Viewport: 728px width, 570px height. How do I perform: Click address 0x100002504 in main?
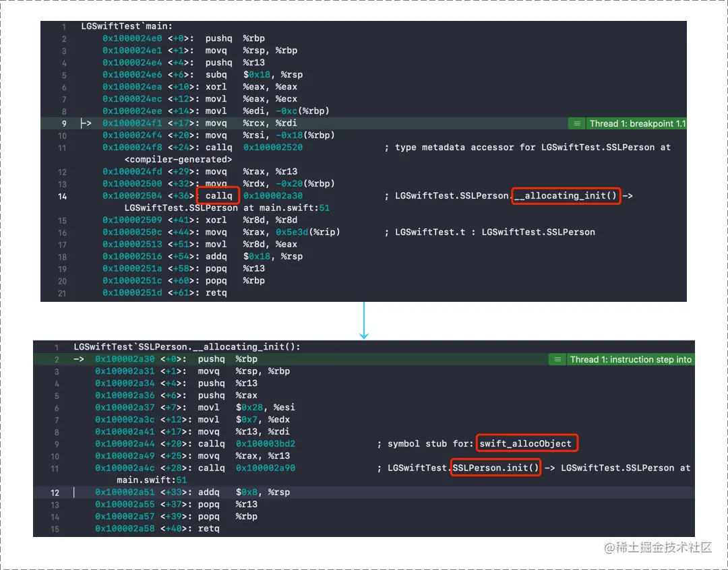pyautogui.click(x=132, y=195)
